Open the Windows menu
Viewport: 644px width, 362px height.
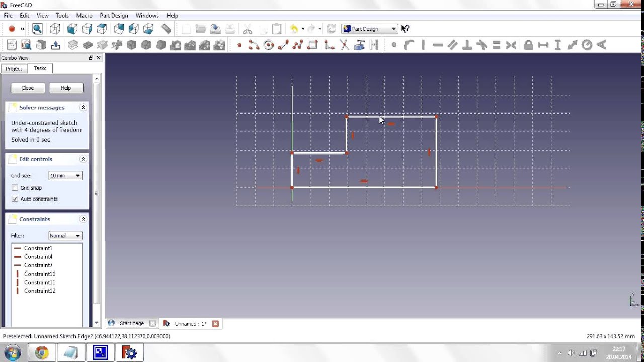pyautogui.click(x=147, y=16)
